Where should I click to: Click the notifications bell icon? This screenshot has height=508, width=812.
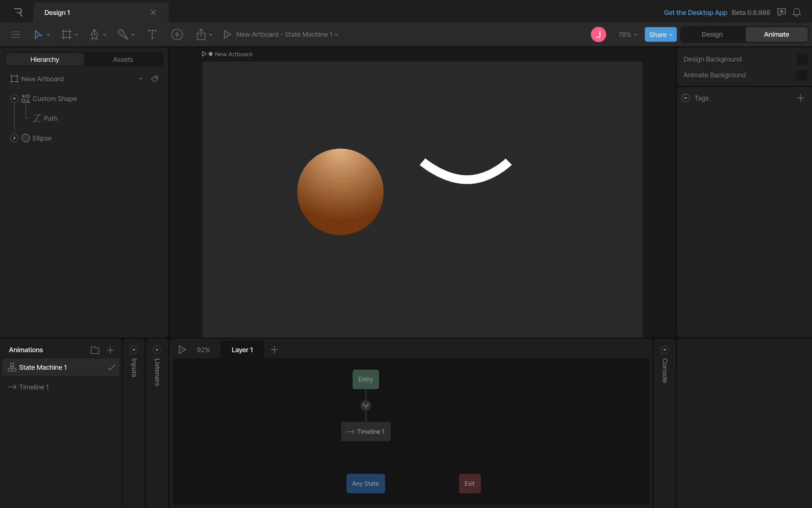[x=796, y=12]
